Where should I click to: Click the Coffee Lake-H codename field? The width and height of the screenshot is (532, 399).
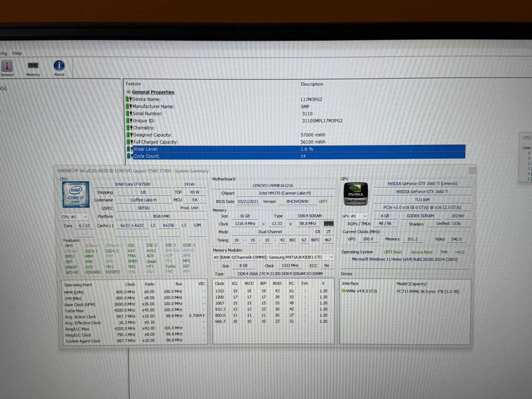point(144,200)
